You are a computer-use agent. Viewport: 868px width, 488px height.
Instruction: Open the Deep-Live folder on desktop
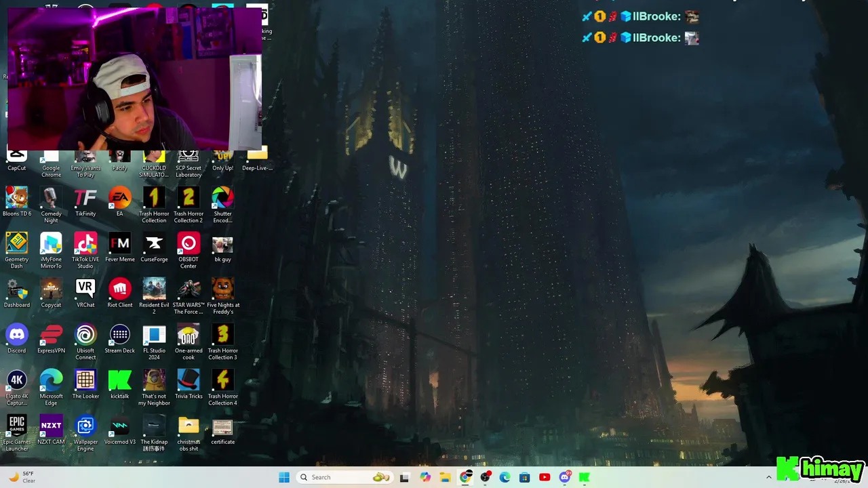[257, 160]
